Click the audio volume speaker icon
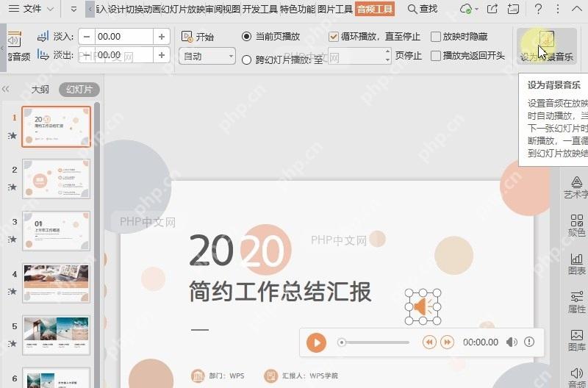Image resolution: width=588 pixels, height=388 pixels. click(512, 342)
